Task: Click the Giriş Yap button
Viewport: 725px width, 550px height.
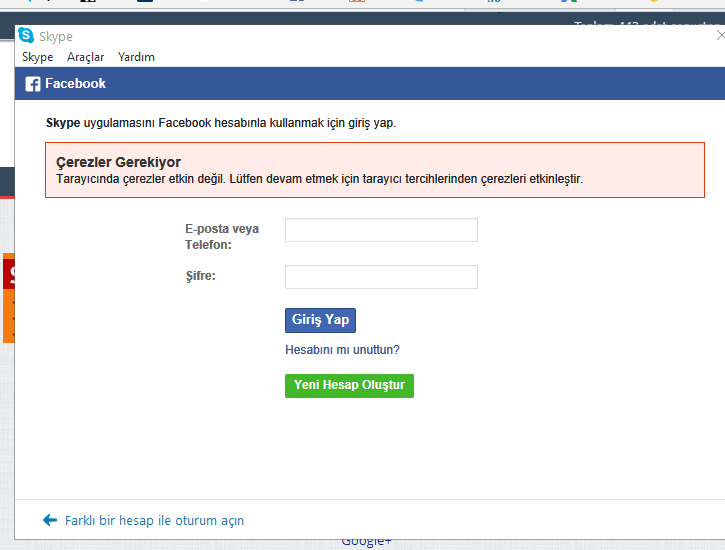Action: pyautogui.click(x=320, y=320)
